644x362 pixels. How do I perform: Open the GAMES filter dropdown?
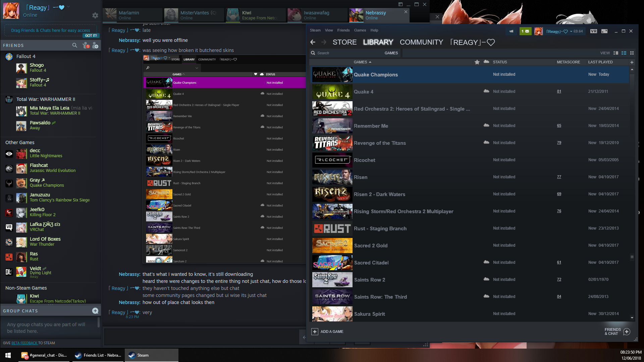(x=391, y=53)
